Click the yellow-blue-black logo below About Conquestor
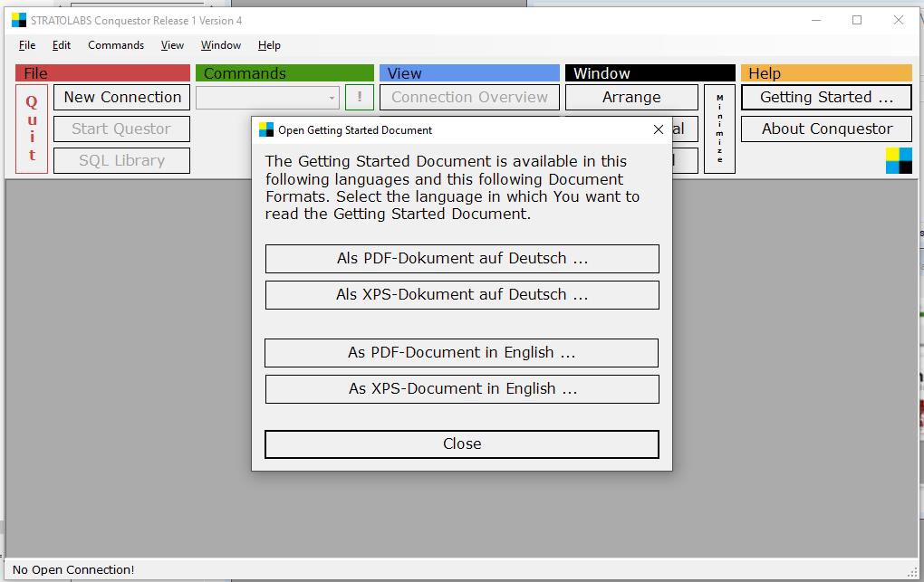 tap(899, 160)
